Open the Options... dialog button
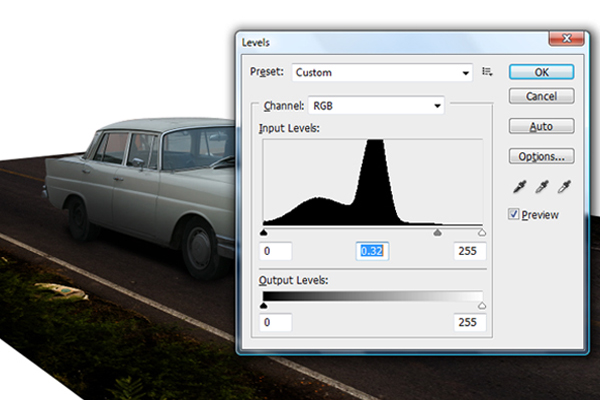 click(541, 156)
